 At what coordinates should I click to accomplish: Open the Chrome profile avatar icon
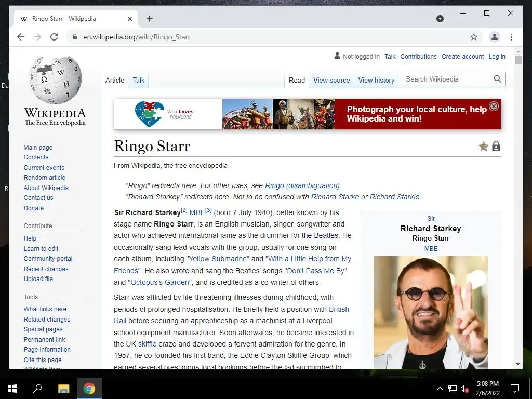click(495, 37)
